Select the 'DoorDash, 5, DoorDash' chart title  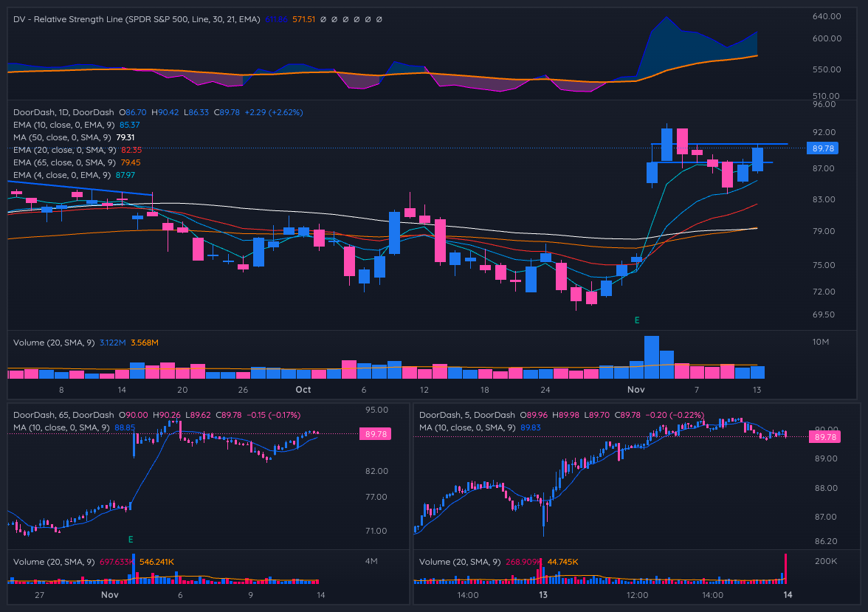pos(467,415)
